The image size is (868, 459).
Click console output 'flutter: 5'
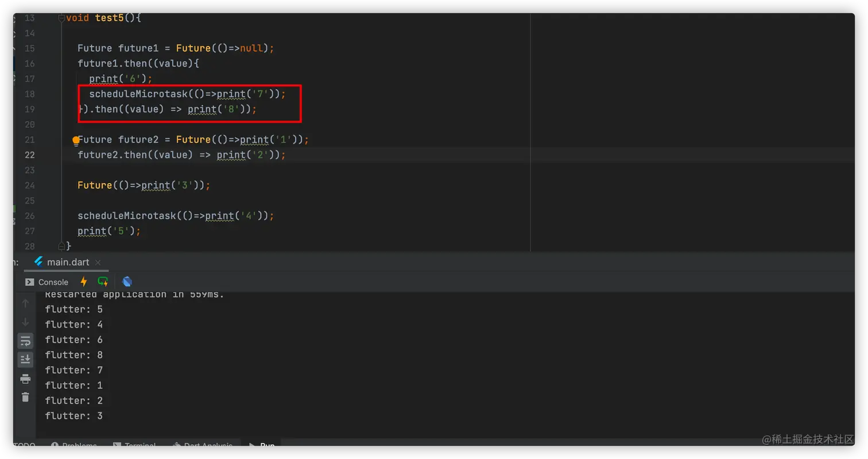coord(73,309)
